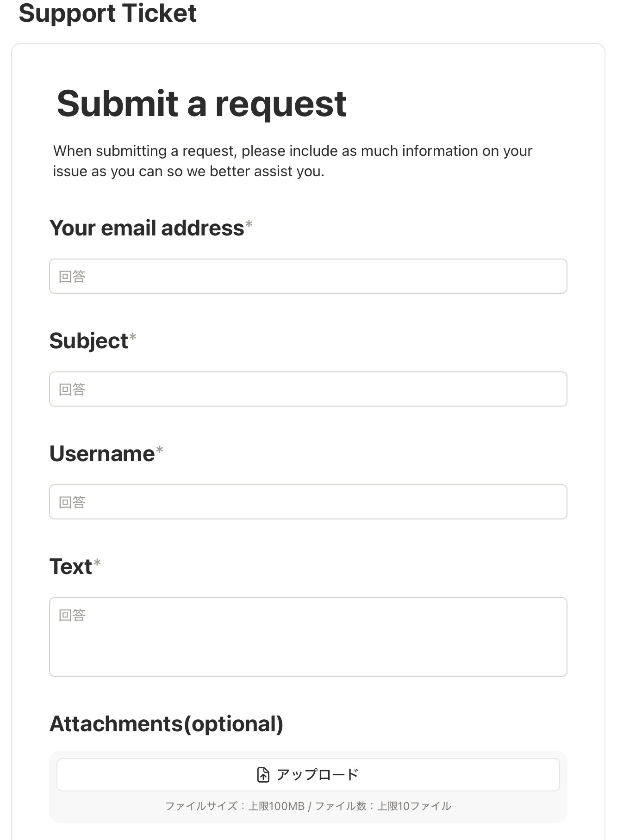This screenshot has width=617, height=840.
Task: Click the gray attachments drop area
Action: (308, 787)
